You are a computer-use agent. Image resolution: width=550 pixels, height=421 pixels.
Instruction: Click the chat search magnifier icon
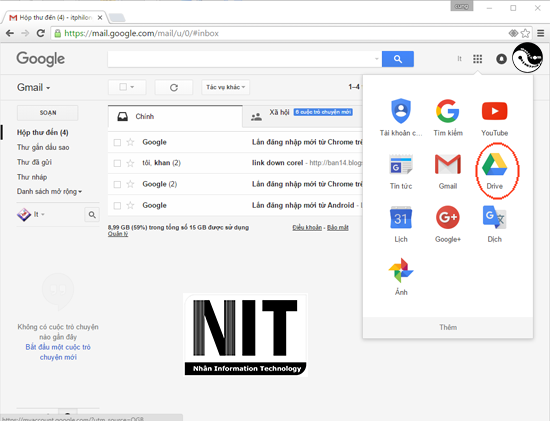pyautogui.click(x=92, y=214)
